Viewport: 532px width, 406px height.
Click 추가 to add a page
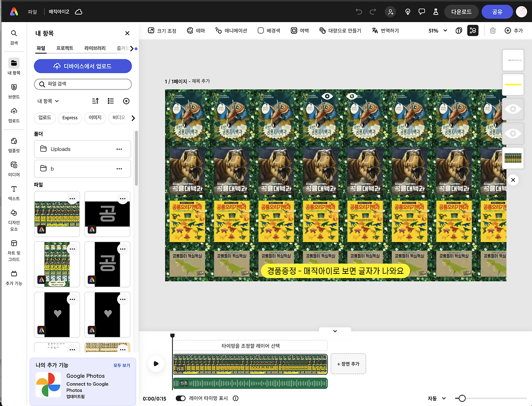(x=514, y=30)
